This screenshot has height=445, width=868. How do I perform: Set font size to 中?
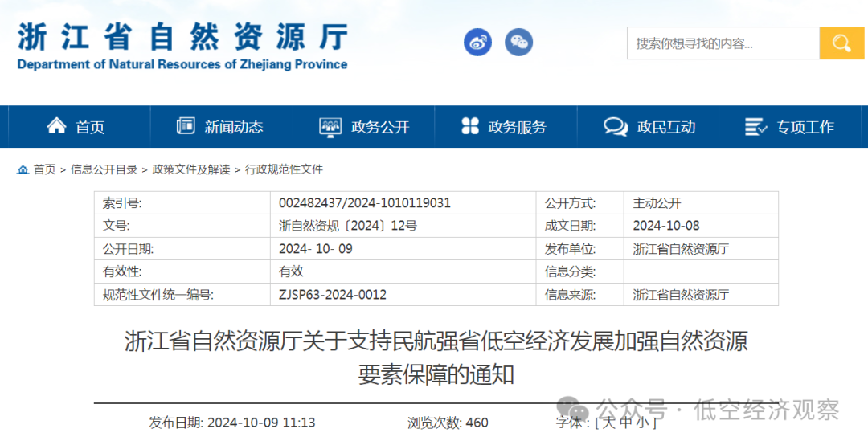[625, 423]
